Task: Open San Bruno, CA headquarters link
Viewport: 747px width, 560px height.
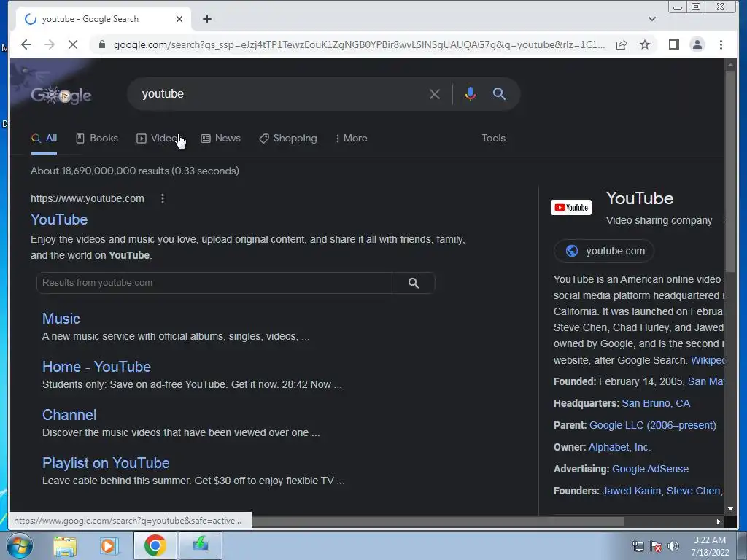Action: click(656, 403)
